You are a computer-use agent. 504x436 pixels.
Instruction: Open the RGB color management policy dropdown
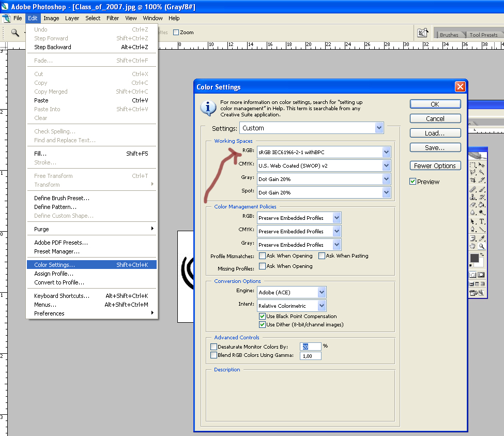[x=299, y=218]
